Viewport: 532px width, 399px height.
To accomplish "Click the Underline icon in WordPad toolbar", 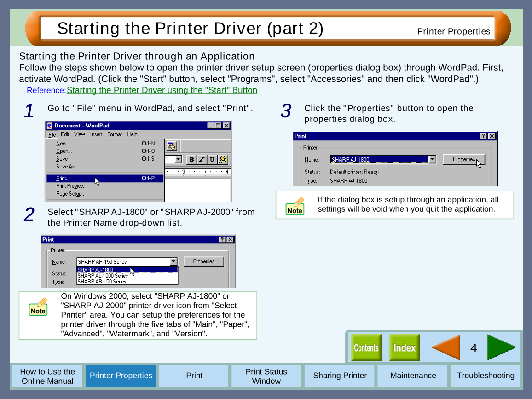I will [x=212, y=160].
